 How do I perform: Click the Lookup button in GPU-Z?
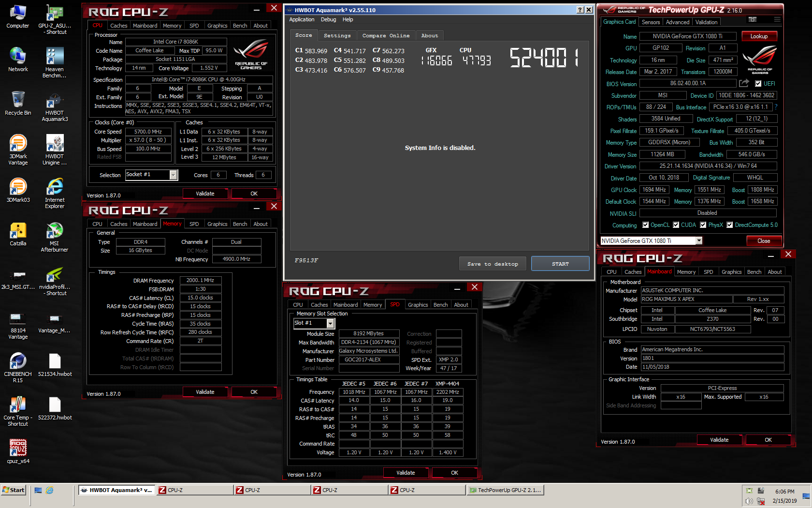[759, 36]
